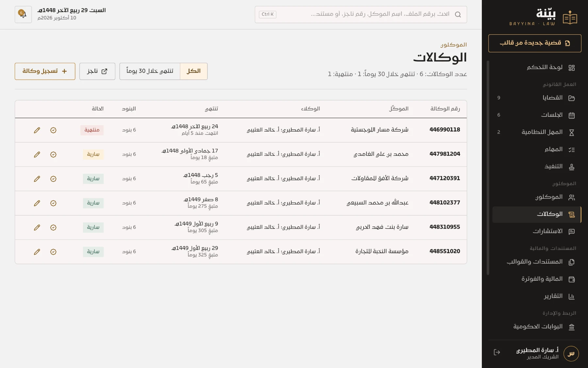Click the check-circle icon for 447120391
588x368 pixels.
(53, 179)
